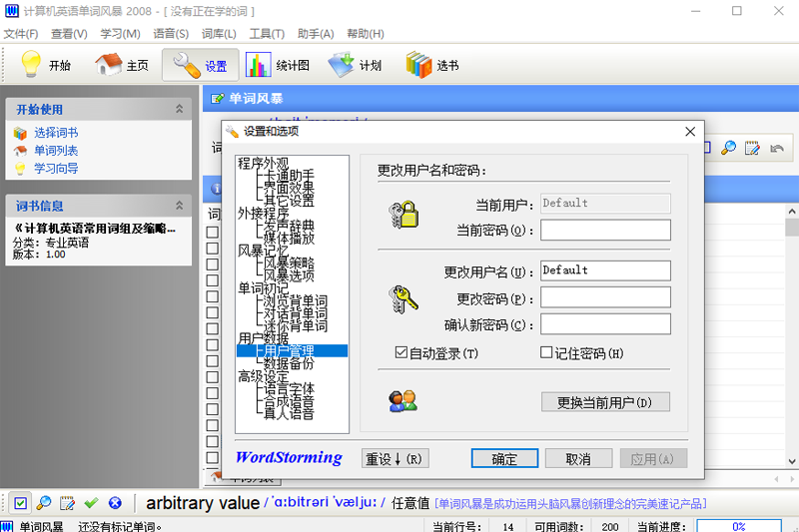This screenshot has height=532, width=799.
Task: Select 媒体播放 in settings tree
Action: click(289, 239)
